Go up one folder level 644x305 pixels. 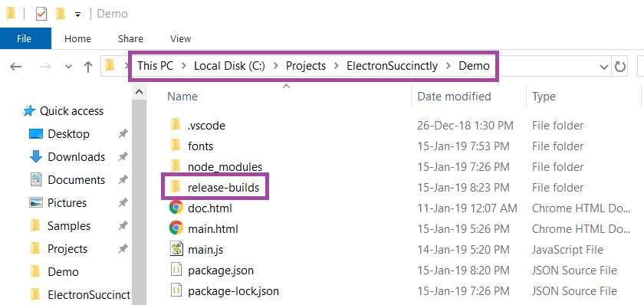click(88, 67)
